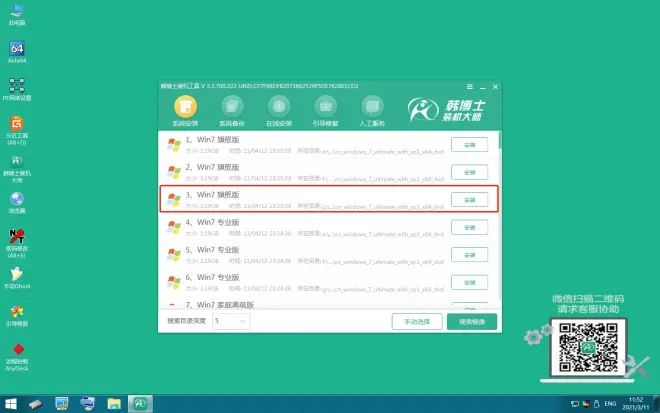Click the taskbar clock showing 11:52
Image resolution: width=660 pixels, height=413 pixels.
(x=636, y=404)
